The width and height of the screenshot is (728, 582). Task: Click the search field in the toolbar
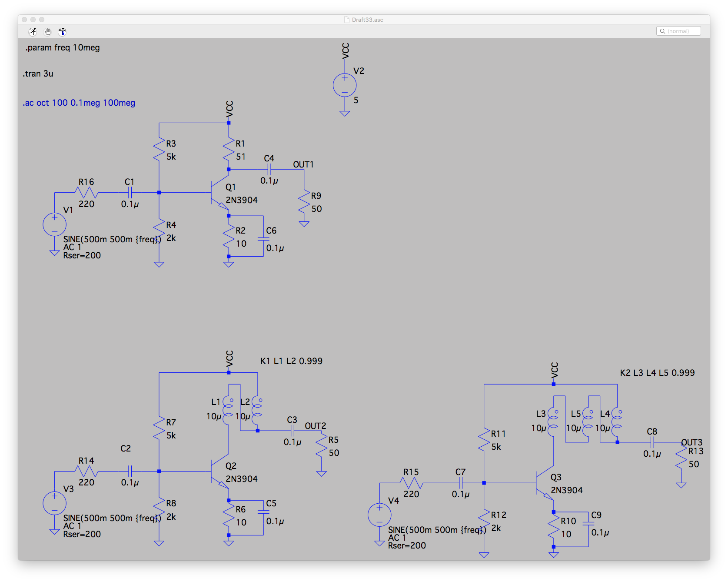[x=678, y=31]
